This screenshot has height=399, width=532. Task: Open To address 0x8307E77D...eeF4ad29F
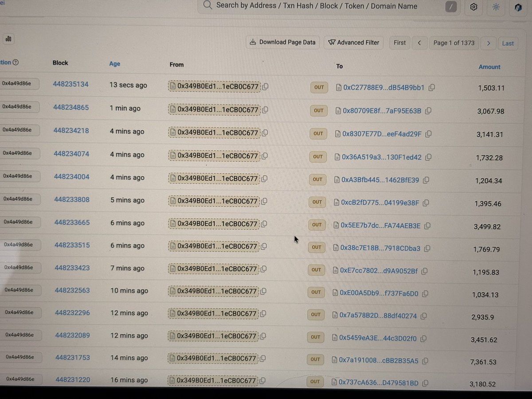tap(382, 134)
